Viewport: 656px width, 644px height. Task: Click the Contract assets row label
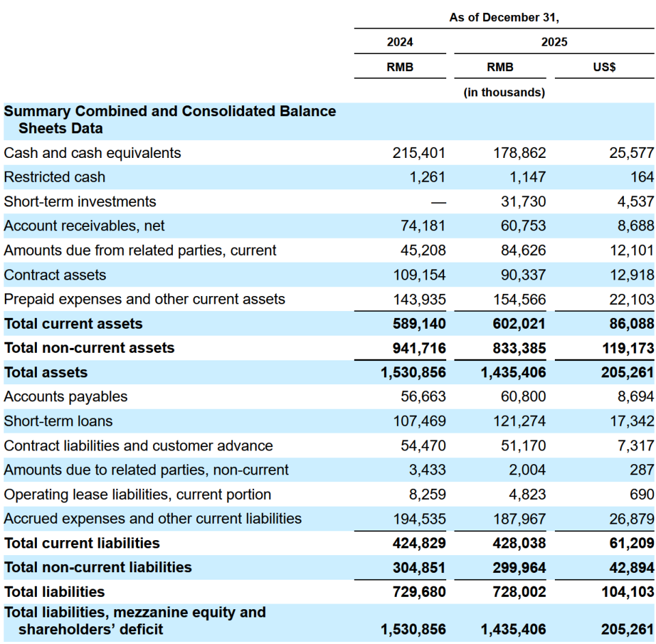(55, 275)
